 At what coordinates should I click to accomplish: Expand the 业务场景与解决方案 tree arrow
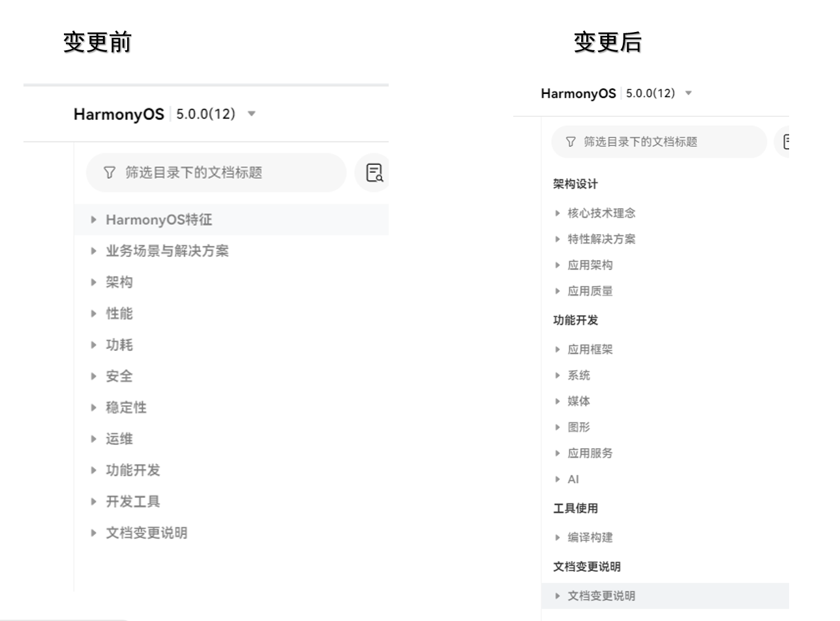[95, 251]
